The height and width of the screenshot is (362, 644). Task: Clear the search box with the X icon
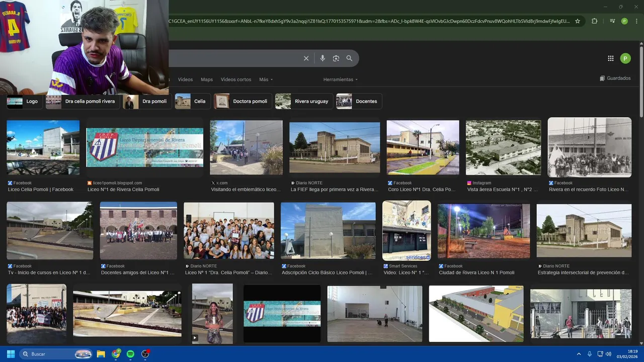click(x=306, y=58)
